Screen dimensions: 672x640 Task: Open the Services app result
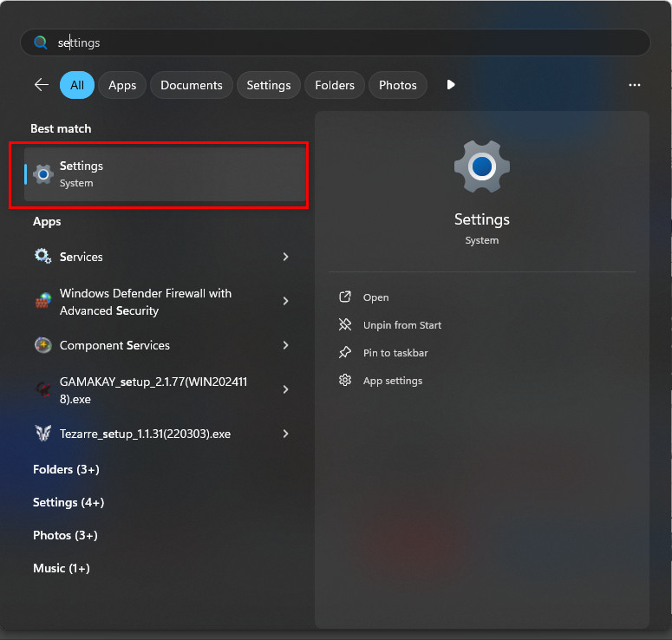click(x=160, y=257)
